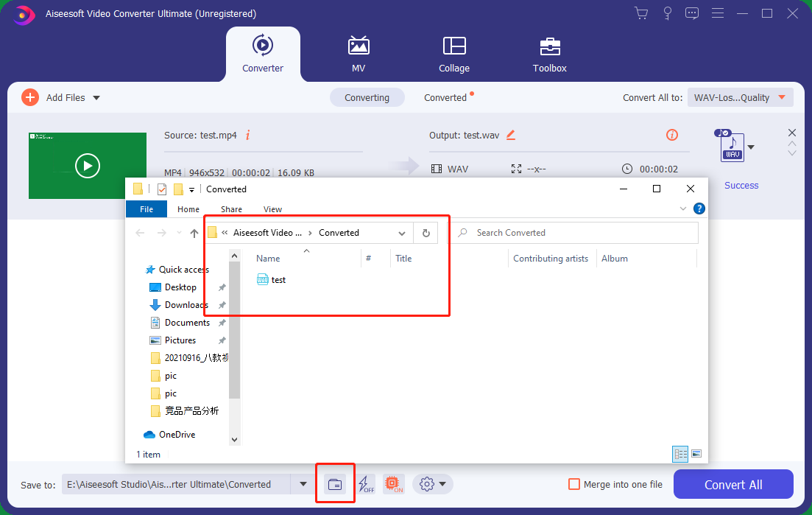Open Explorer help question mark icon
Screen dimensions: 812x515
click(699, 209)
